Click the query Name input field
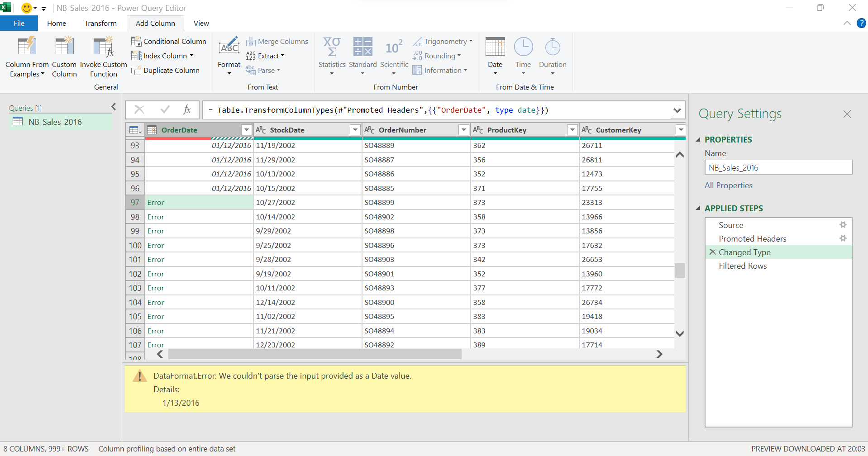This screenshot has height=456, width=868. [778, 167]
